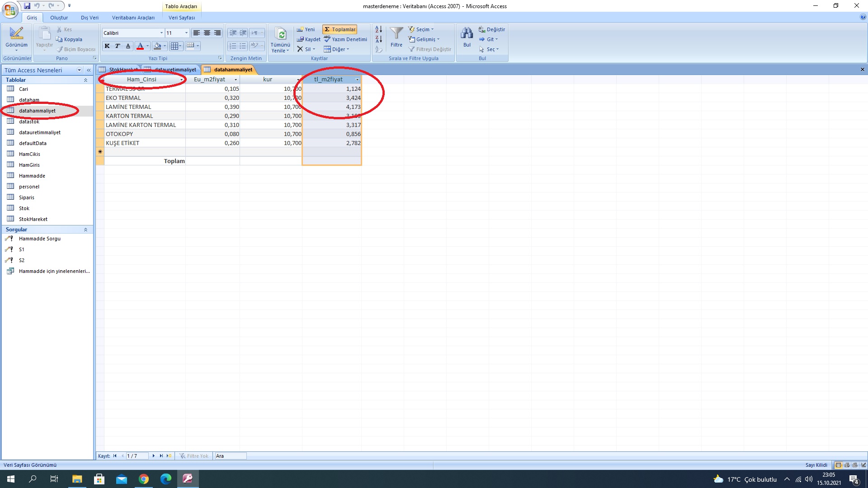
Task: Open the Calibri font name dropdown
Action: click(161, 33)
